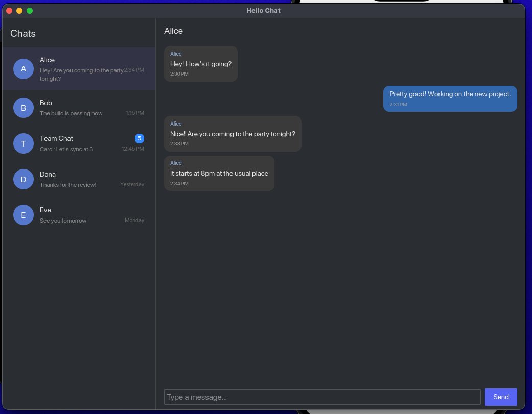Click the blue outgoing message bubble
This screenshot has width=532, height=414.
coord(450,98)
